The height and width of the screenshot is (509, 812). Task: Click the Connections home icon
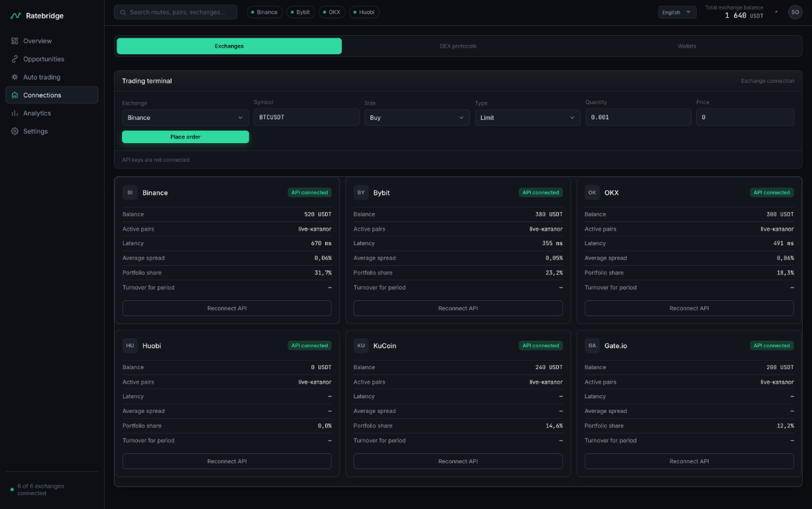(15, 95)
